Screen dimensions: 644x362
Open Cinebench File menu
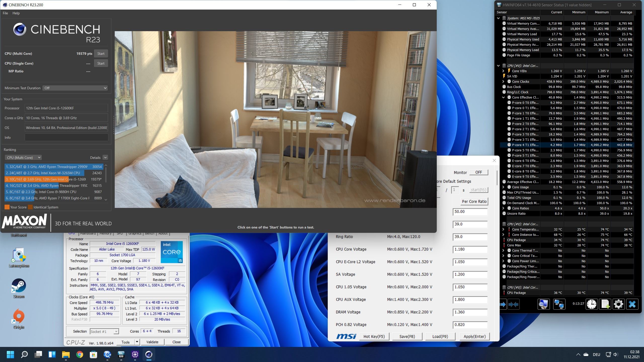tap(5, 13)
